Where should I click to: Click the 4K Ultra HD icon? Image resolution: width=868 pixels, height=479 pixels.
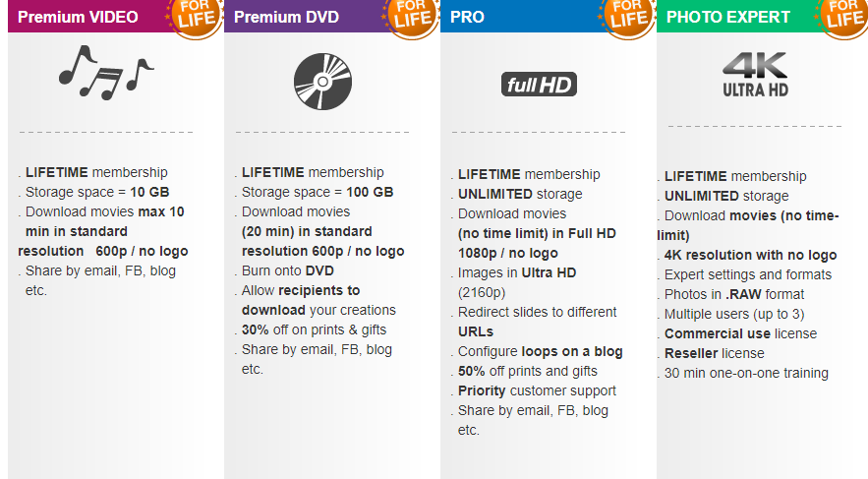point(755,74)
